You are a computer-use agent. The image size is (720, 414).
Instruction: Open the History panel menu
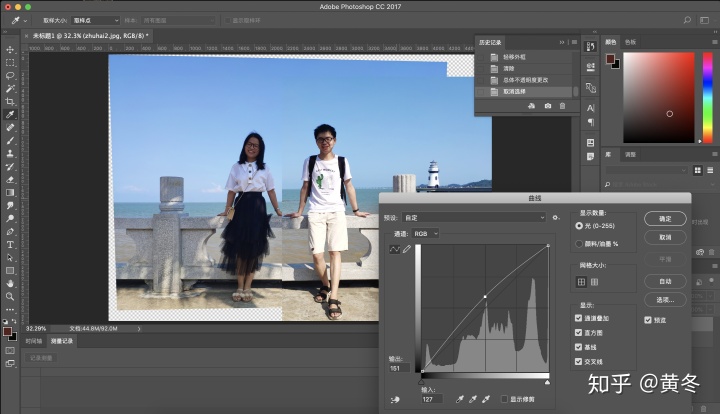(574, 42)
